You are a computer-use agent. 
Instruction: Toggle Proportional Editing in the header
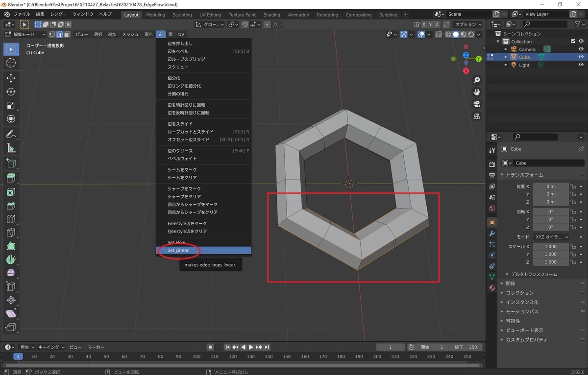pos(267,24)
